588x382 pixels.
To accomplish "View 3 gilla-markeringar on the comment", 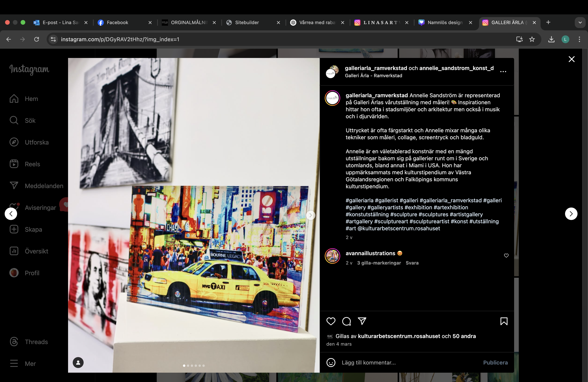I will (379, 263).
